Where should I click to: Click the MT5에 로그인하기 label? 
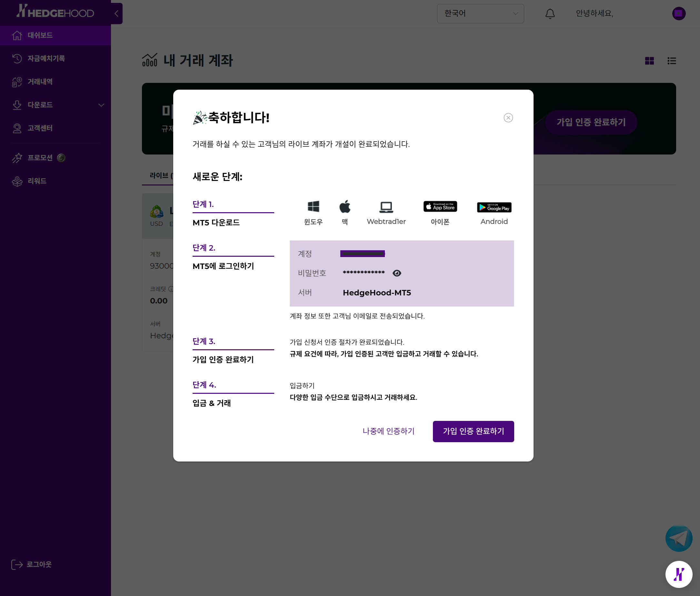[x=223, y=266]
